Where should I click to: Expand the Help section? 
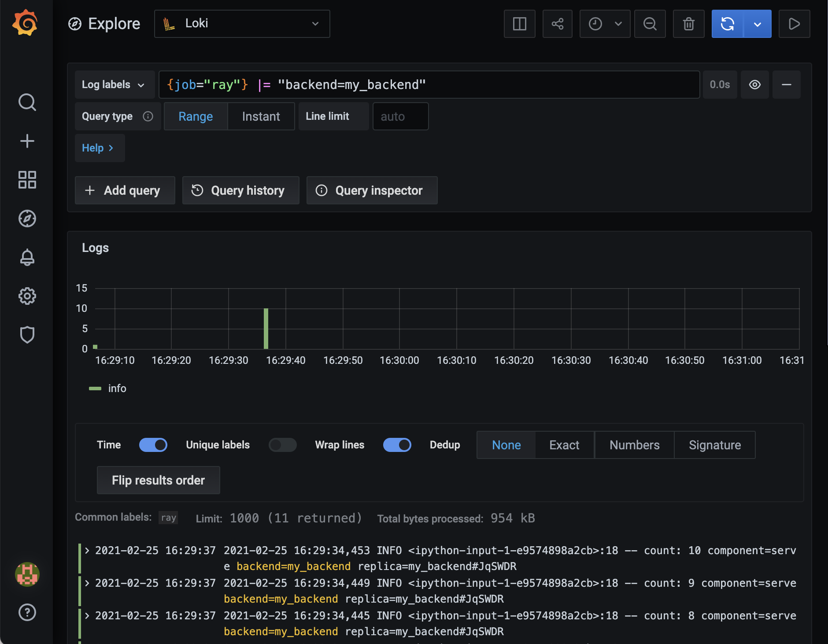(x=100, y=148)
